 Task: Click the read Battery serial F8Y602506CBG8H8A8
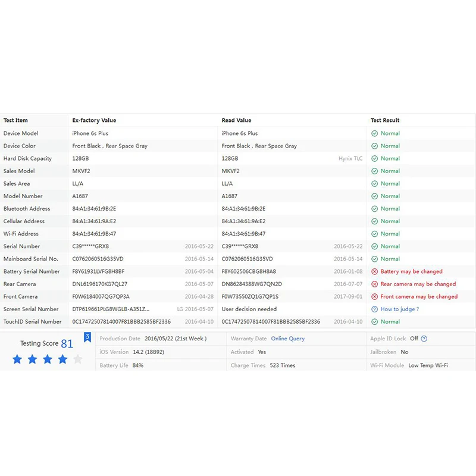[x=249, y=271]
